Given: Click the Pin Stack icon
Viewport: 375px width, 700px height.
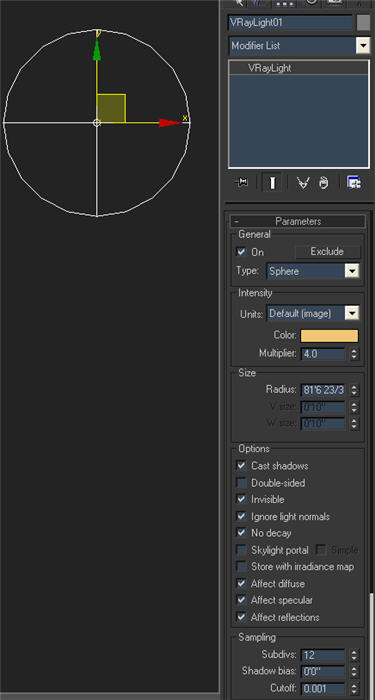Looking at the screenshot, I should pos(242,182).
